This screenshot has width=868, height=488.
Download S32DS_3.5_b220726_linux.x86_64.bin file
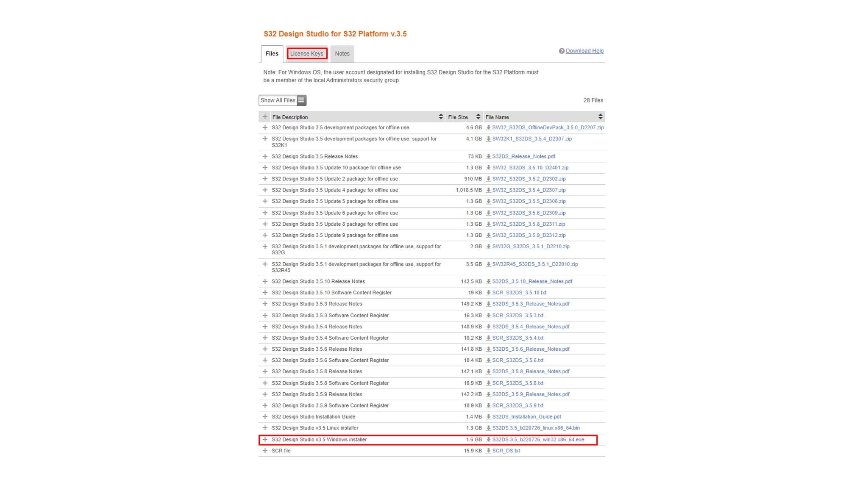[x=535, y=428]
